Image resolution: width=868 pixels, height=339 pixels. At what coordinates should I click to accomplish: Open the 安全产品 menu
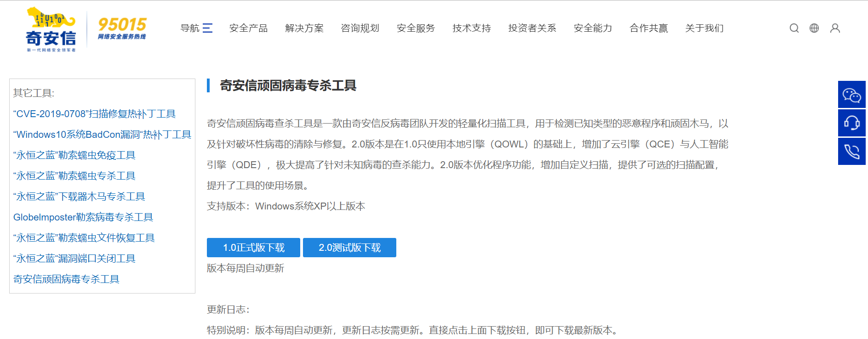[248, 28]
